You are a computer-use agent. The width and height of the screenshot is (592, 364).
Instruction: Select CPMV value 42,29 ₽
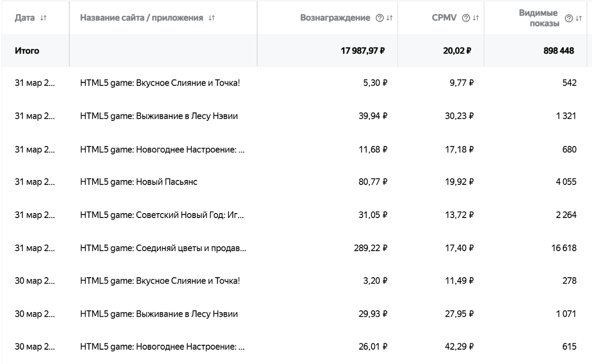tap(459, 347)
